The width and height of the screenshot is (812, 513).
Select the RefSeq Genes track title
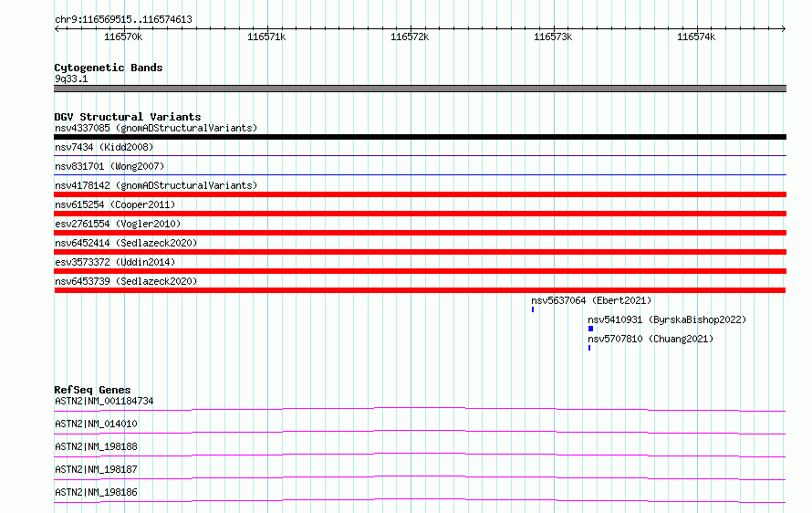(92, 390)
